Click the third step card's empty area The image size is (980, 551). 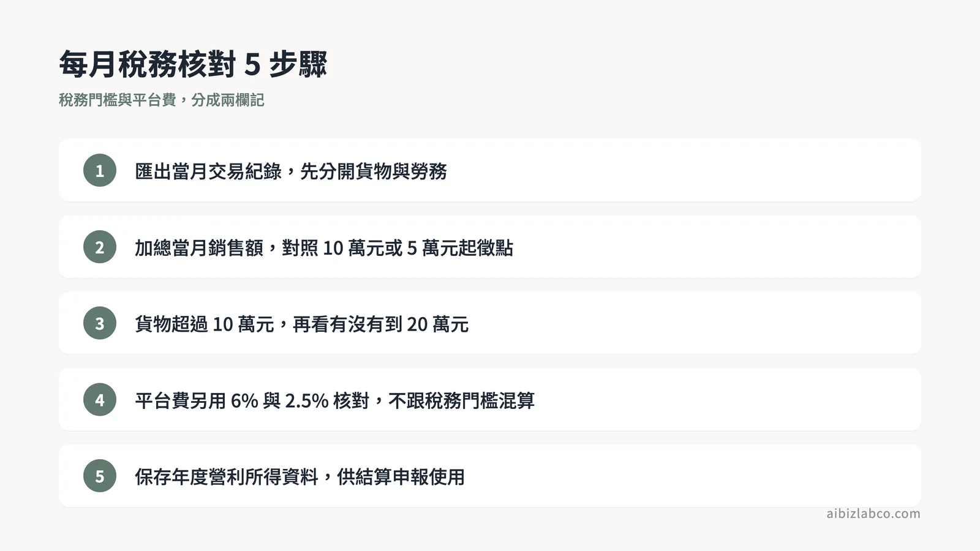tap(692, 323)
